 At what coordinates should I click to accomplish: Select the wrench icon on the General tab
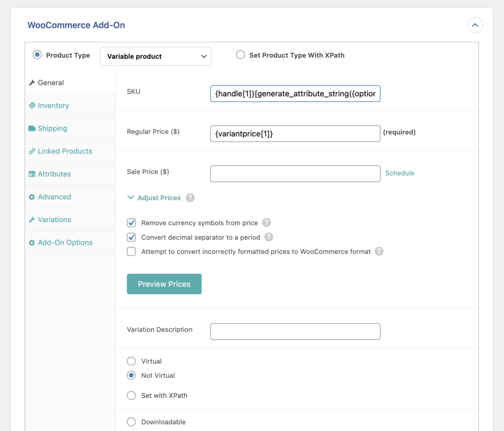32,83
